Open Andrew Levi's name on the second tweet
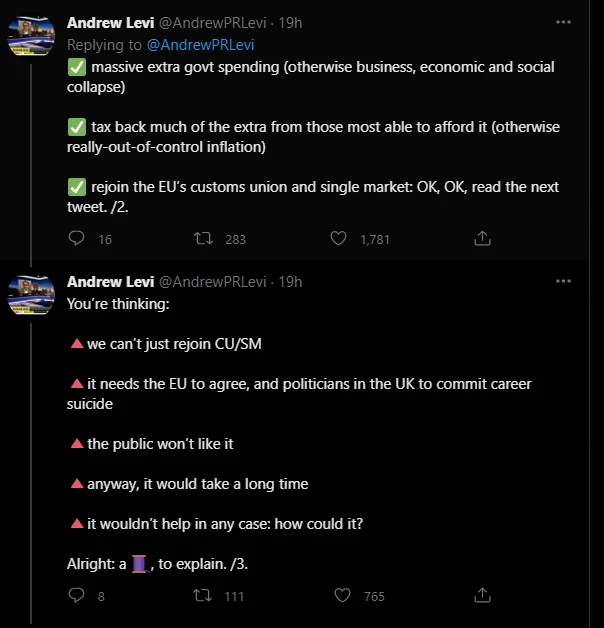Screen dimensions: 604x628 coord(111,282)
